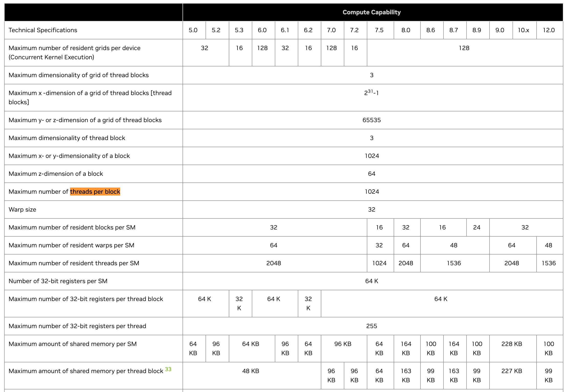569x392 pixels.
Task: Click the highlighted 'threads per block' text
Action: click(x=95, y=192)
